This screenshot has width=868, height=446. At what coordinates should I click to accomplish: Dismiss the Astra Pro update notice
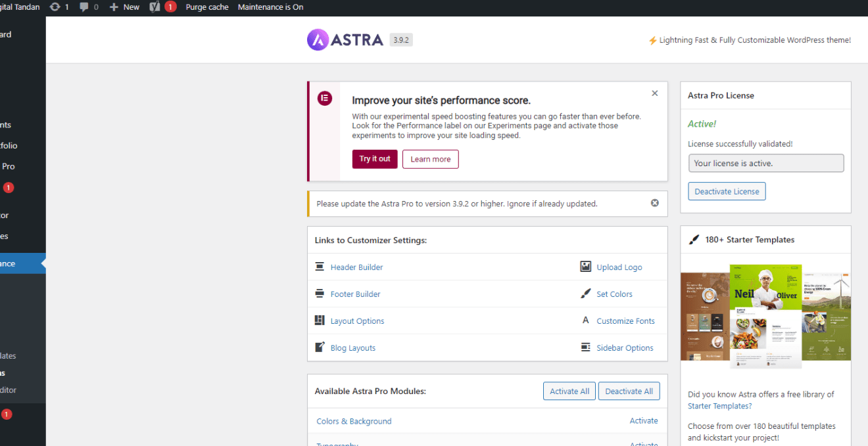coord(654,203)
